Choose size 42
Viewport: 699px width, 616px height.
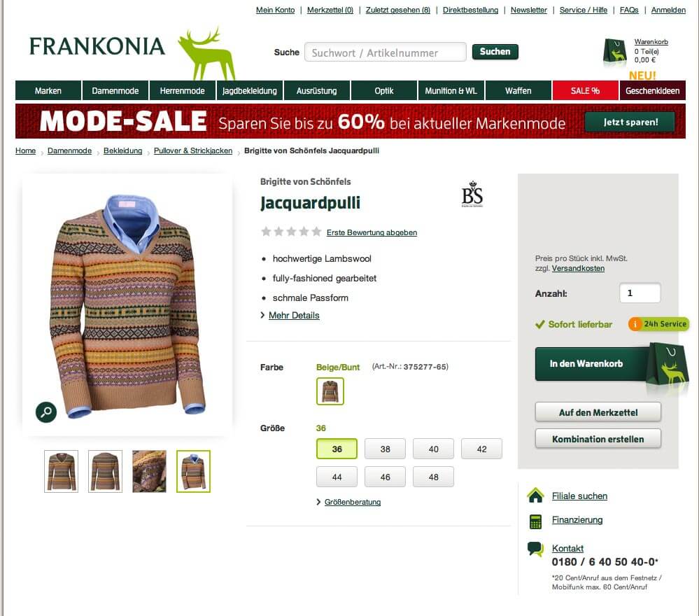coord(481,449)
